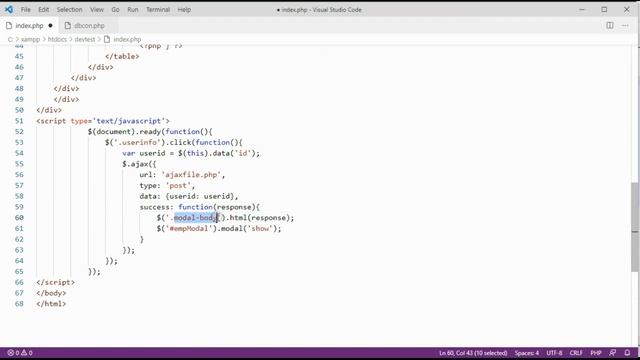Click type: 'post' on line 57
The width and height of the screenshot is (640, 360).
[x=167, y=185]
